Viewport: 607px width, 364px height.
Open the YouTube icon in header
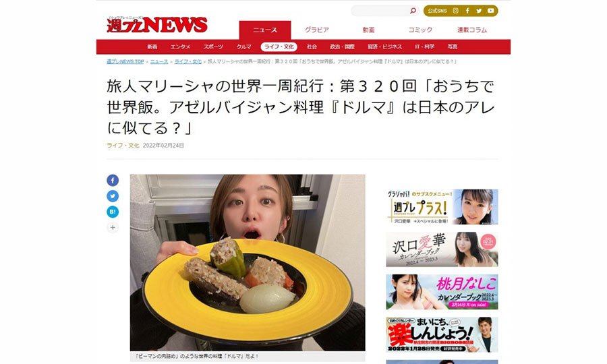[490, 11]
